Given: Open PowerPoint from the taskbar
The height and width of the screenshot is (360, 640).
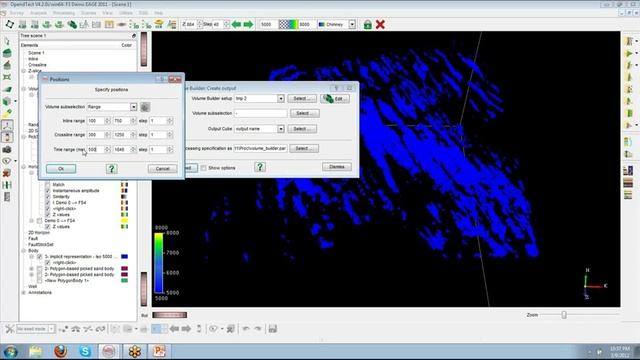Looking at the screenshot, I should 159,351.
